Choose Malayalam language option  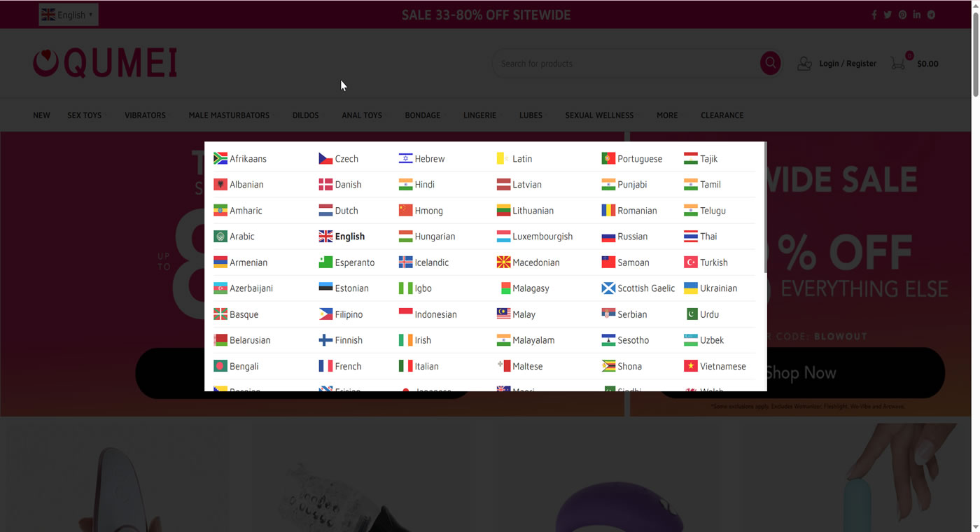pyautogui.click(x=526, y=340)
